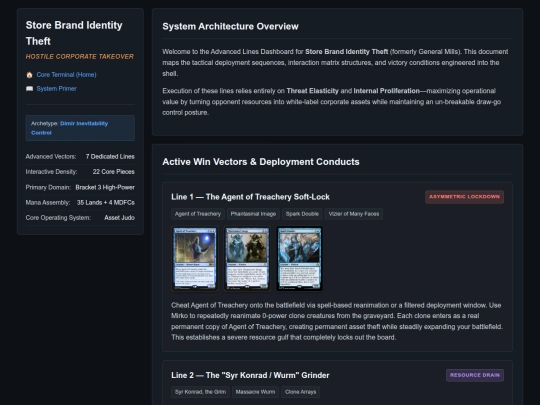Click the Spark Double card tag
The width and height of the screenshot is (540, 405).
tap(302, 214)
